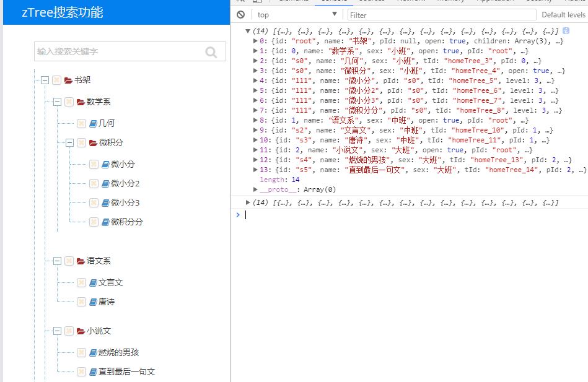Screen dimensions: 588x382
Task: Expand console object 0 named 书架
Action: click(x=255, y=41)
